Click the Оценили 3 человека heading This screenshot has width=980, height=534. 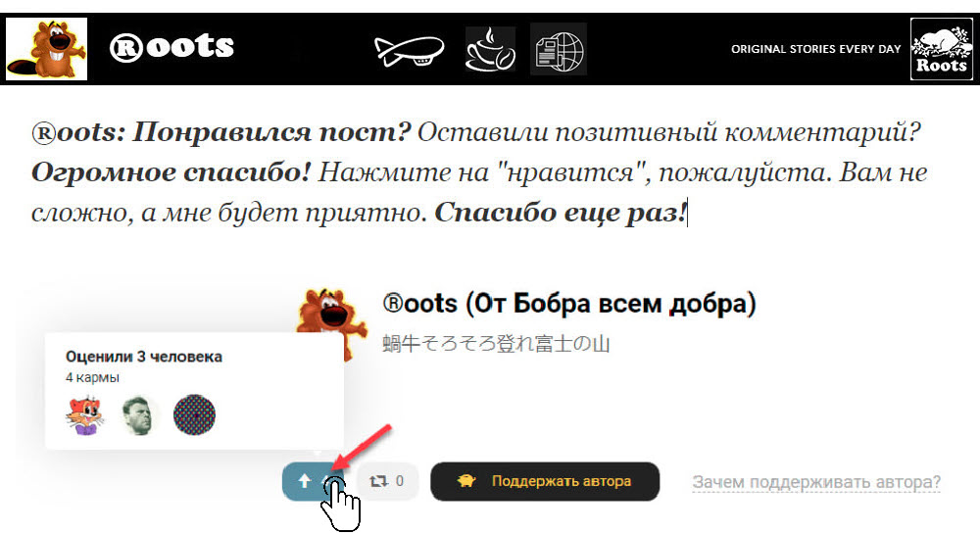click(144, 357)
